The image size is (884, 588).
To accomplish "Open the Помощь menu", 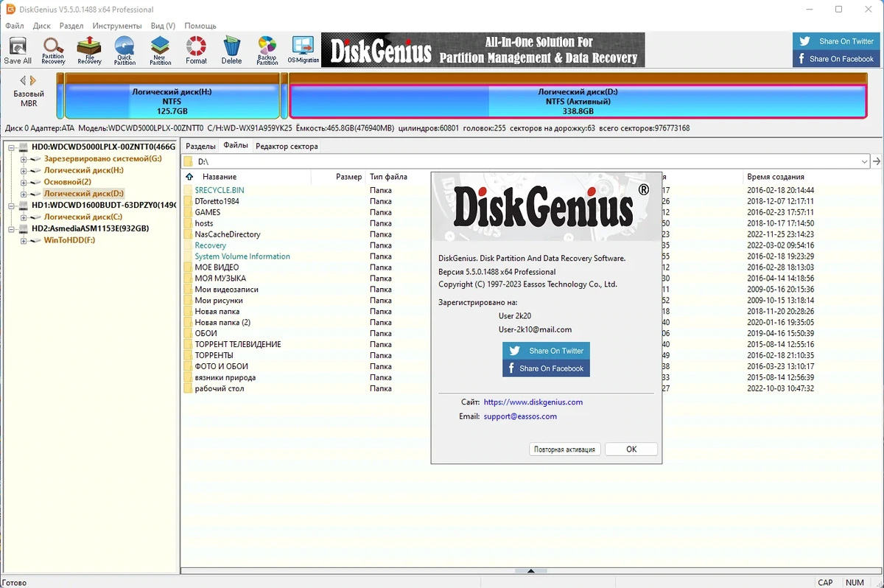I will point(200,26).
